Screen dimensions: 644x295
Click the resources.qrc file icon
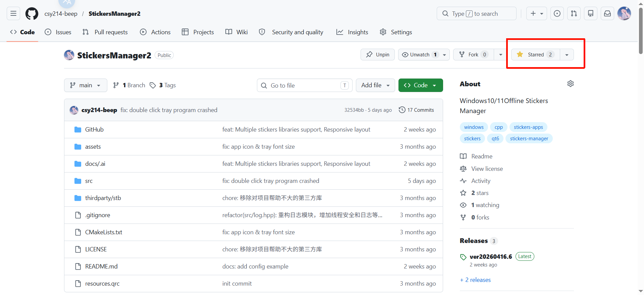pyautogui.click(x=78, y=284)
